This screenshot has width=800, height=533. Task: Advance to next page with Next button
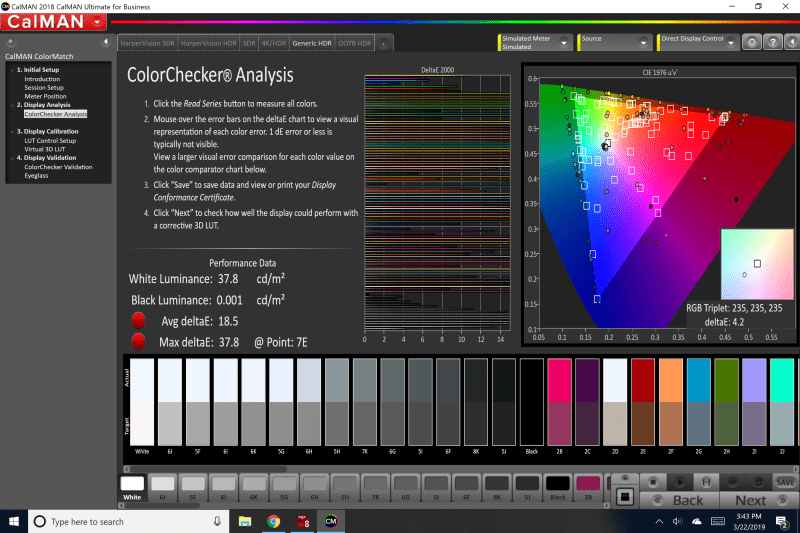(x=759, y=500)
